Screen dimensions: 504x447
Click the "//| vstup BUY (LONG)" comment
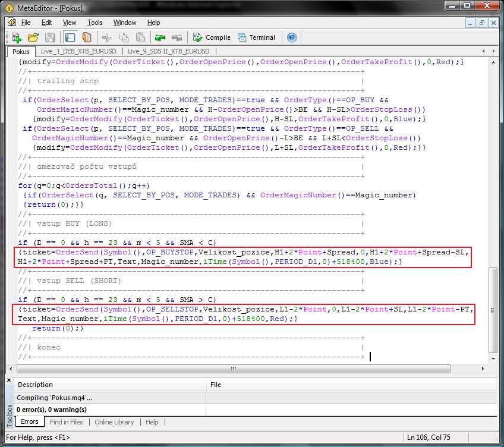click(x=65, y=223)
